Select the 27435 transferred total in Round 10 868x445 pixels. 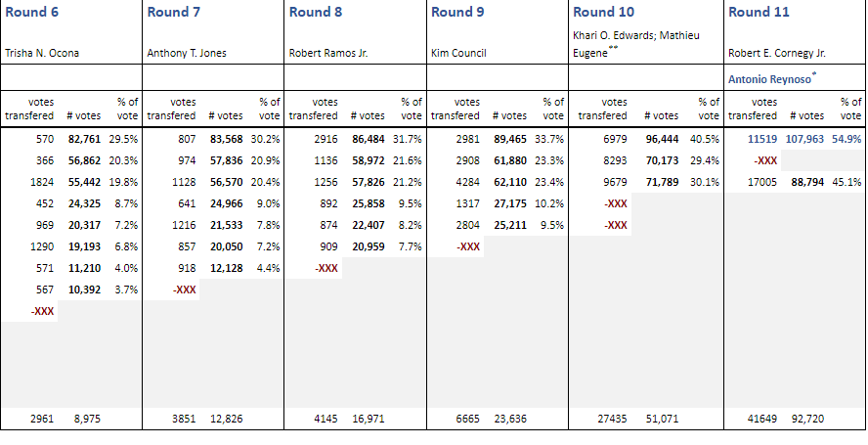click(613, 419)
